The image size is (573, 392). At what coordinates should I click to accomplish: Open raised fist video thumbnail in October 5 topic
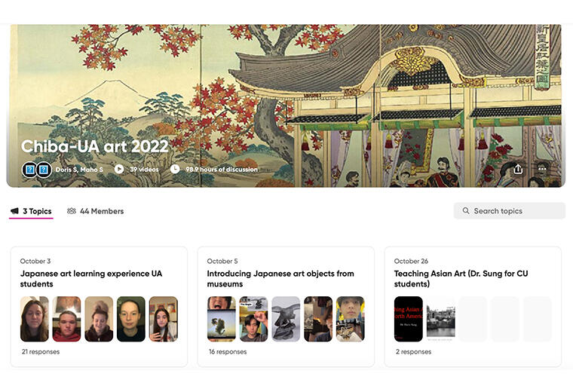click(253, 319)
